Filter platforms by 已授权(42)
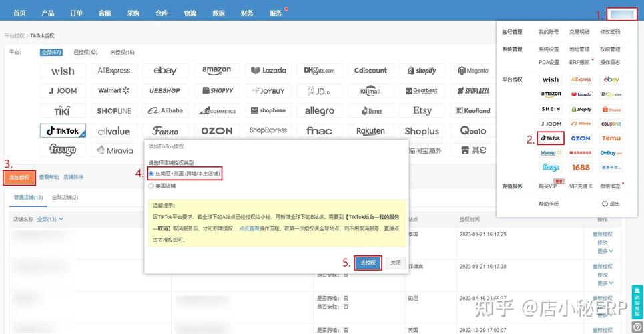644x334 pixels. (85, 52)
